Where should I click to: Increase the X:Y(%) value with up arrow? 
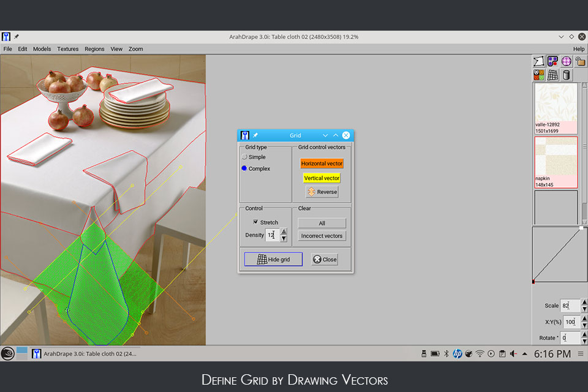coord(584,318)
